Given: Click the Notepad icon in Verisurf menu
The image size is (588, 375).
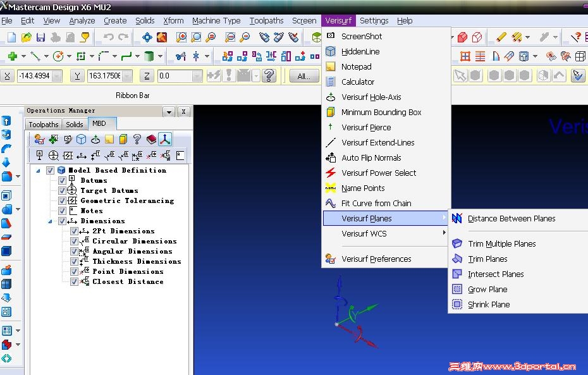Looking at the screenshot, I should pyautogui.click(x=331, y=67).
